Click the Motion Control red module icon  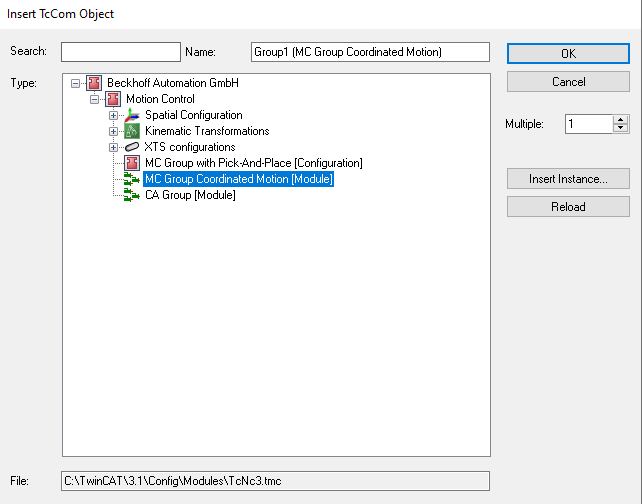pos(113,99)
